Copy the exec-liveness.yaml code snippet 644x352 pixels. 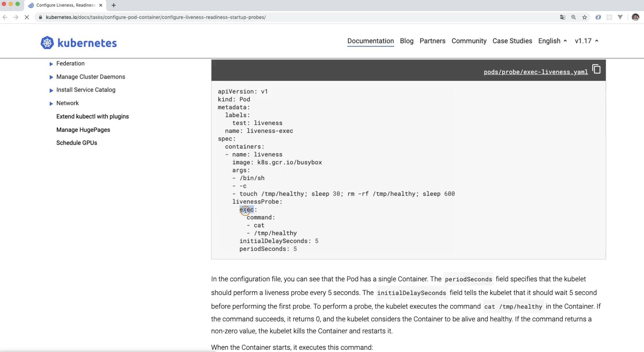tap(596, 69)
